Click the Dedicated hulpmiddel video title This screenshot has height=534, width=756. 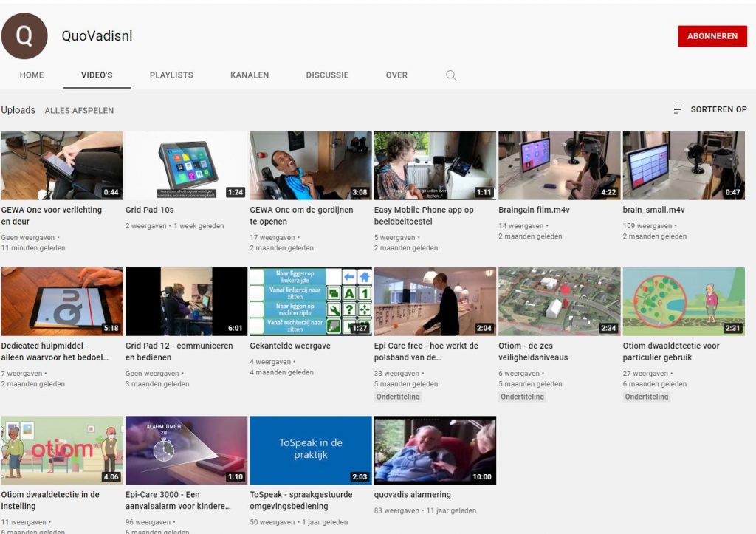pyautogui.click(x=55, y=352)
